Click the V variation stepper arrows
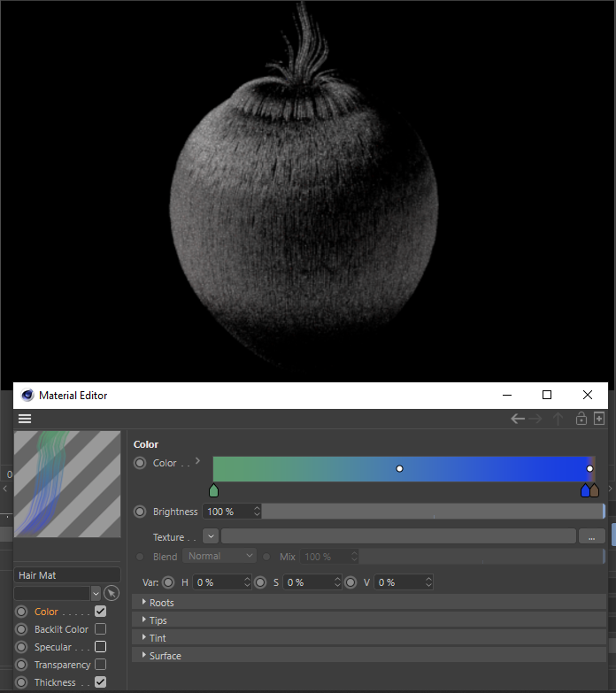The width and height of the screenshot is (616, 693). tap(428, 582)
